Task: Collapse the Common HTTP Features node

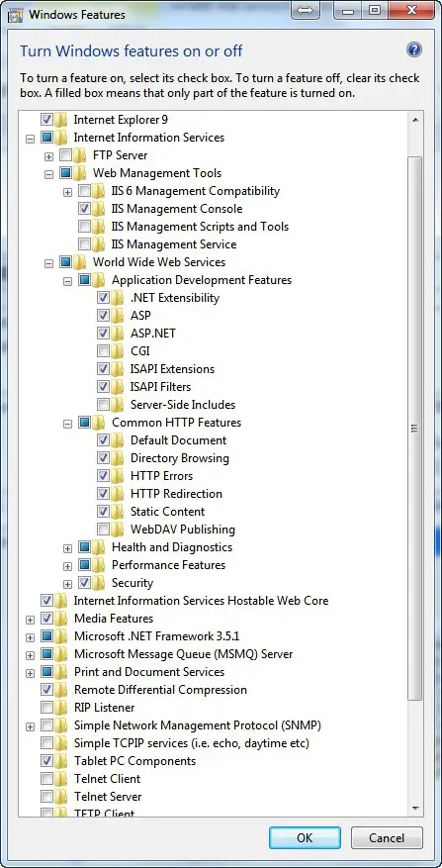Action: [x=67, y=424]
